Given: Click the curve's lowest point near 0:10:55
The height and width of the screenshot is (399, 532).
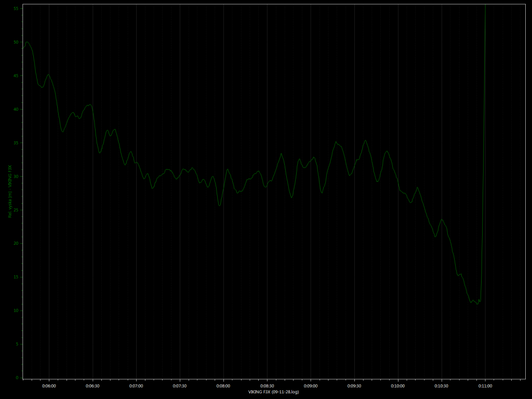Looking at the screenshot, I should pos(477,303).
